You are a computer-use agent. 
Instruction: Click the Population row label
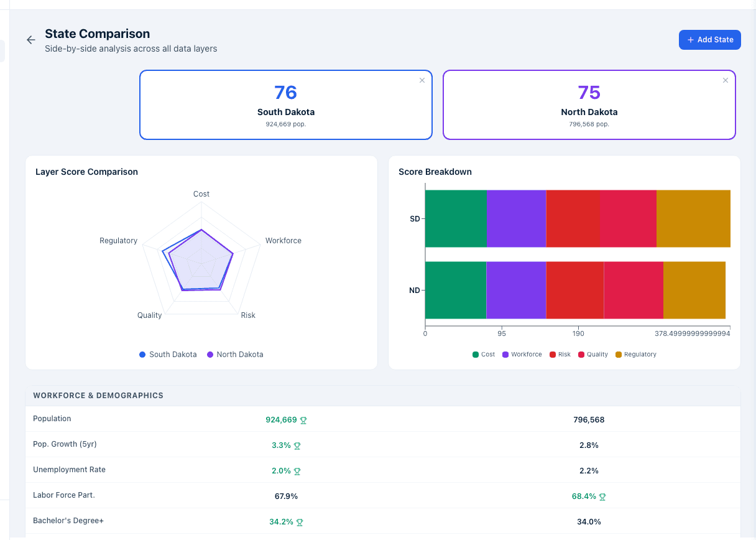(52, 419)
